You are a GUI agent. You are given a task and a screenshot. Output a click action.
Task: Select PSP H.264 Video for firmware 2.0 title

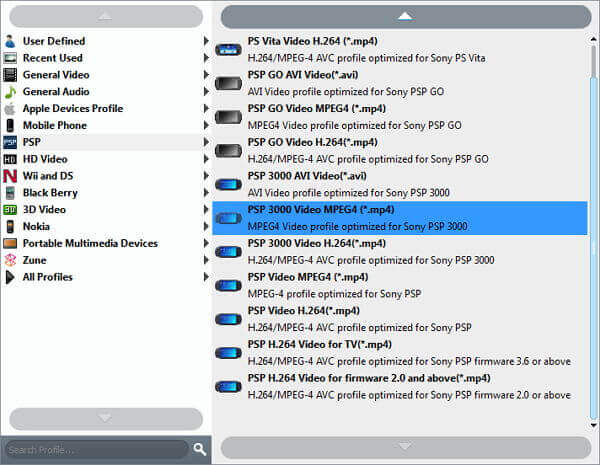point(369,378)
